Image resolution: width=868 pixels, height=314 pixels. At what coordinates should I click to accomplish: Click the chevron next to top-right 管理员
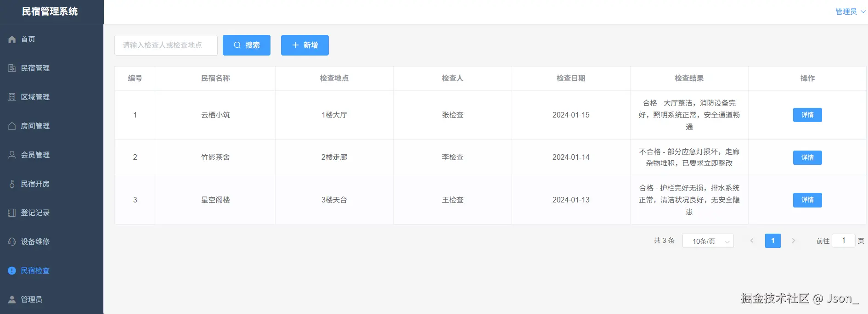(863, 11)
